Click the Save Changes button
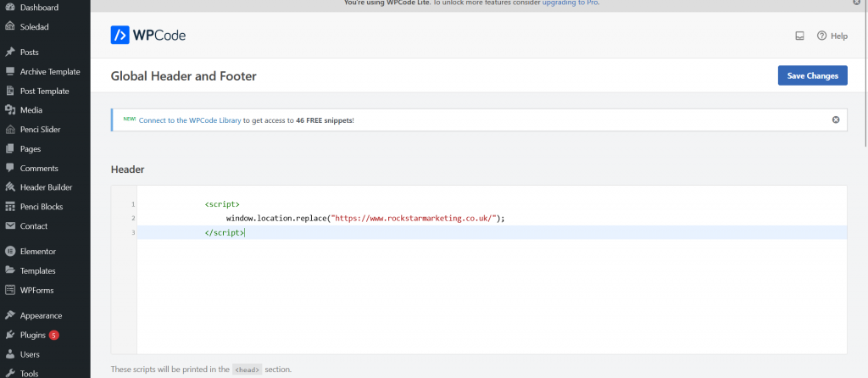Image resolution: width=868 pixels, height=378 pixels. pos(812,75)
